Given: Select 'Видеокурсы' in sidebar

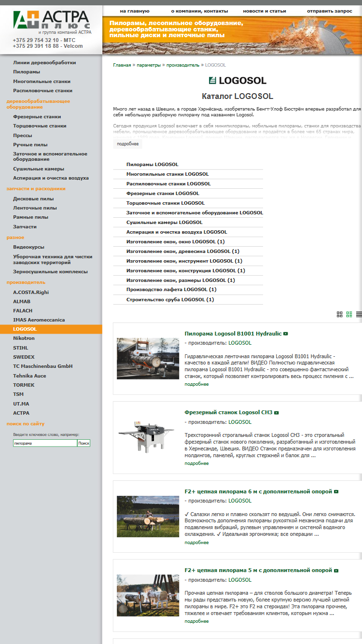Looking at the screenshot, I should [x=28, y=247].
